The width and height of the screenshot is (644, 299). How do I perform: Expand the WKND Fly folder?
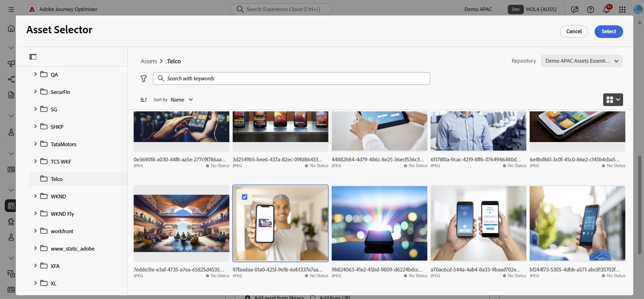(35, 213)
